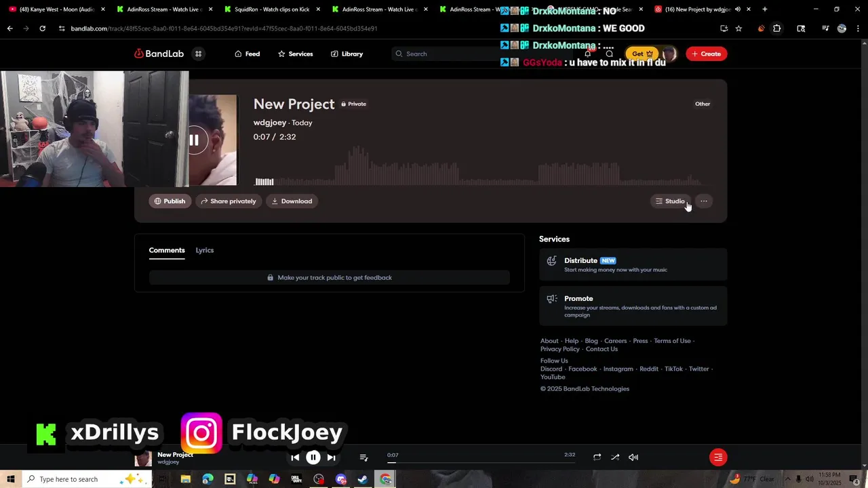Click the BandLab search field

448,54
